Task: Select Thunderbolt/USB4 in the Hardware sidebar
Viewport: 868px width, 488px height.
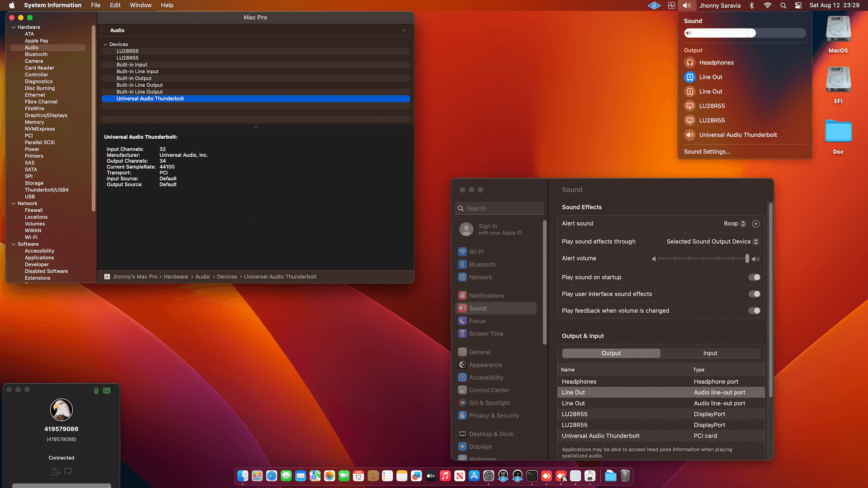Action: point(47,190)
